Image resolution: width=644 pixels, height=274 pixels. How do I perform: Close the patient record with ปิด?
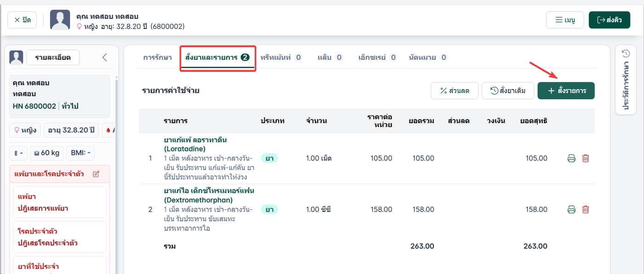coord(22,20)
